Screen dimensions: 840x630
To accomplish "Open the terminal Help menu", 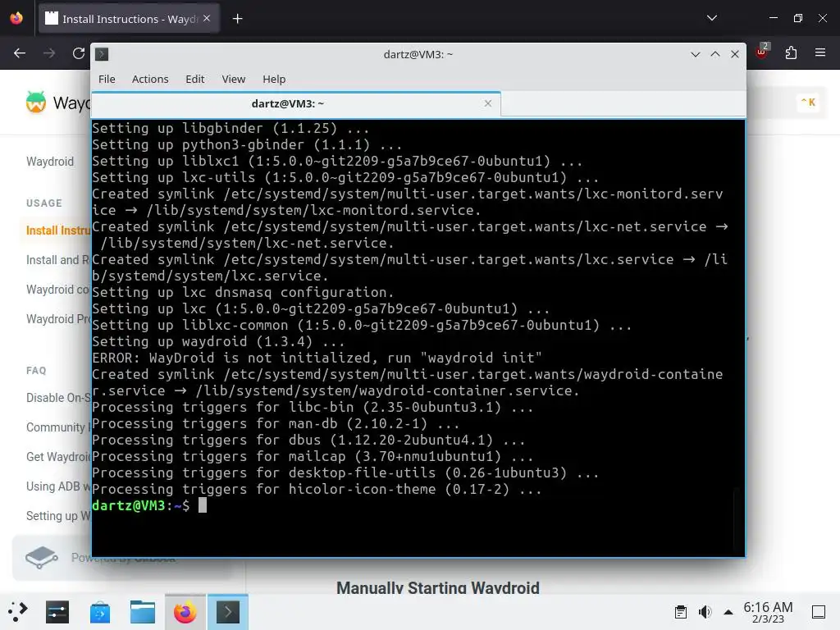I will tap(274, 79).
